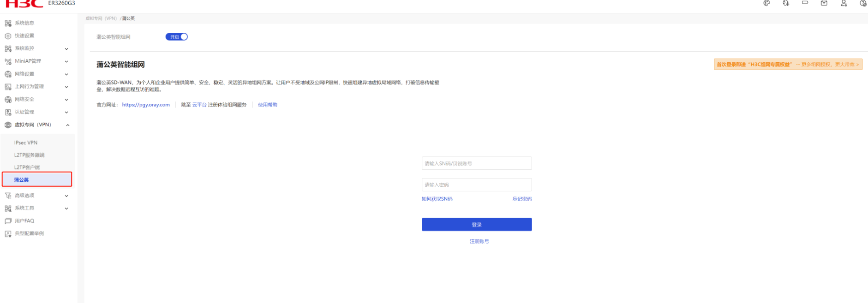This screenshot has width=868, height=303.
Task: Click the 忘记密码 link
Action: (x=522, y=199)
